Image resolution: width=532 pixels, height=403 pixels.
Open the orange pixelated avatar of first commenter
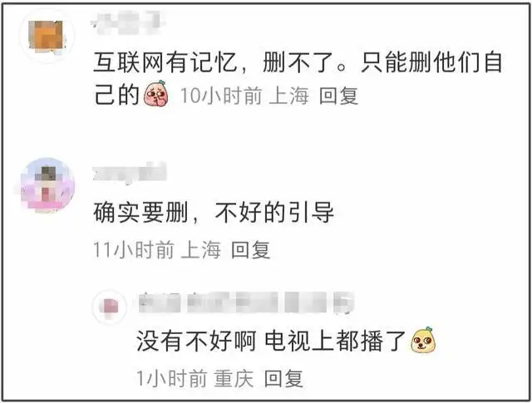click(47, 37)
